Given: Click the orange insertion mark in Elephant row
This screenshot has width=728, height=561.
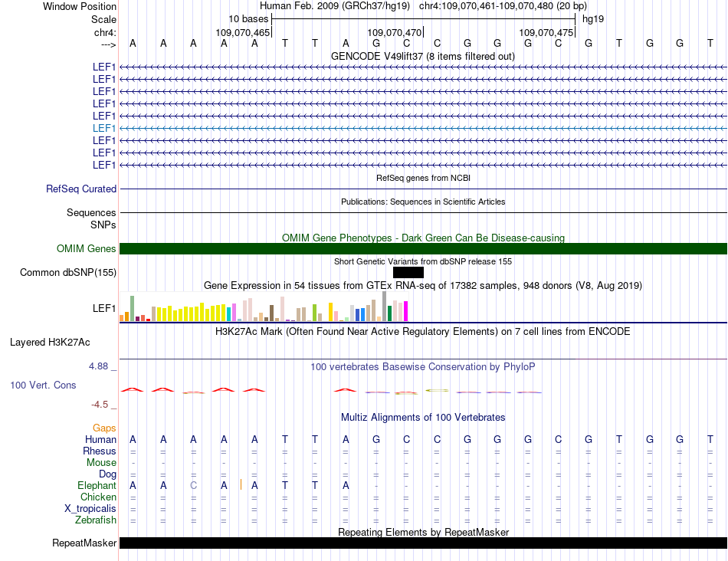Looking at the screenshot, I should [241, 485].
